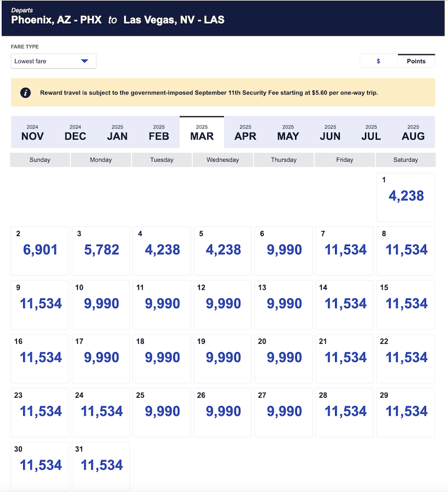Click the blue arrow of the Lowest fare dropdown

pyautogui.click(x=84, y=61)
